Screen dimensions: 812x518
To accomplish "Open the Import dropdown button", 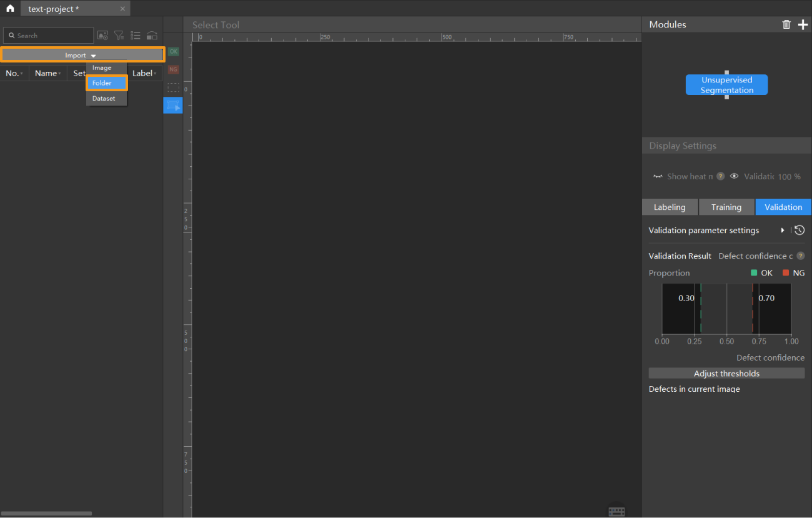I will coord(82,55).
